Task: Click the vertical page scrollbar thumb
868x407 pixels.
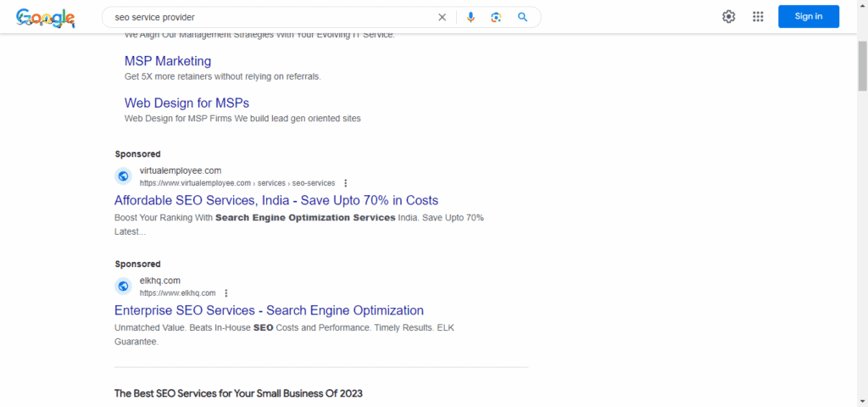Action: pos(862,65)
